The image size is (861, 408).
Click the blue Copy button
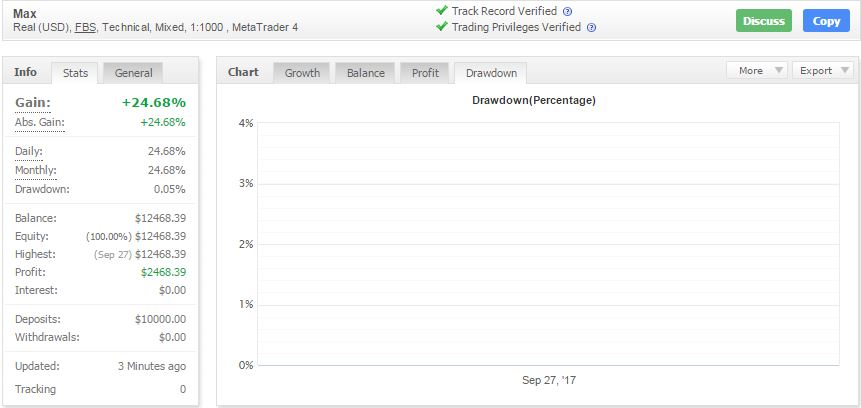pyautogui.click(x=826, y=21)
